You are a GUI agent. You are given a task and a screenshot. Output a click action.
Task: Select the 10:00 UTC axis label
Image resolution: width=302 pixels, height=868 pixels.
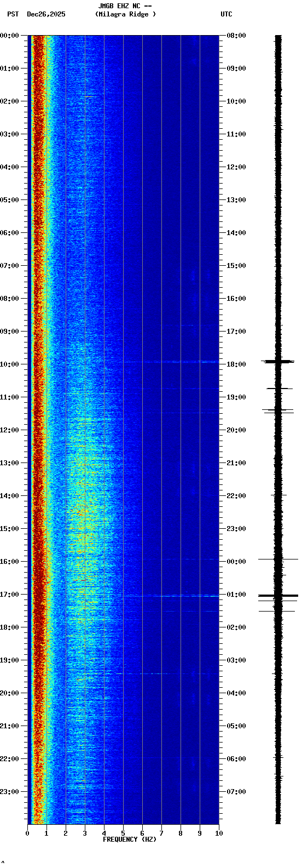click(x=236, y=101)
